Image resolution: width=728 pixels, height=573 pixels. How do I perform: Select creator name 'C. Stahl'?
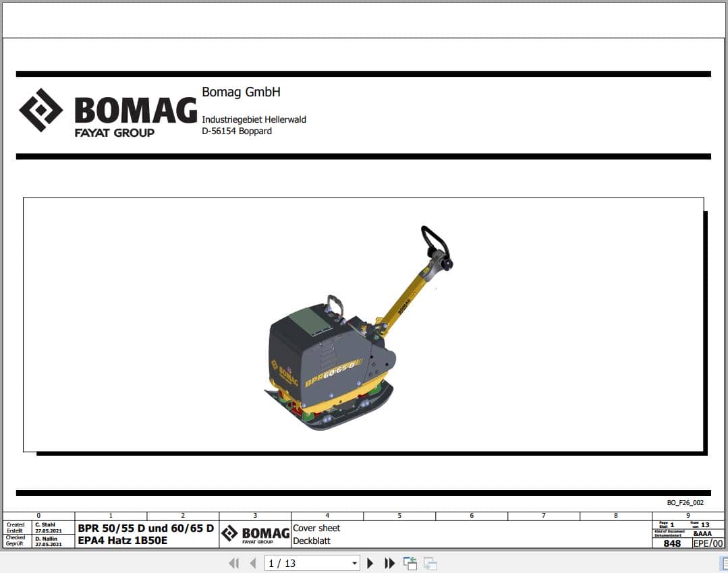pos(45,524)
